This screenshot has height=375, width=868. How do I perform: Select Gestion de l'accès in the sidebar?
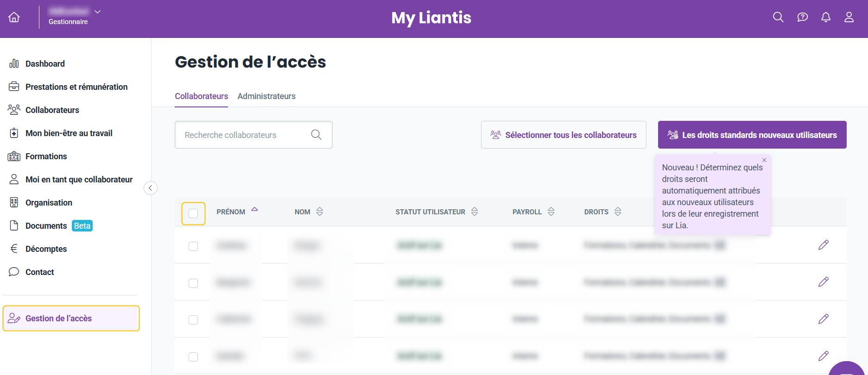click(71, 318)
